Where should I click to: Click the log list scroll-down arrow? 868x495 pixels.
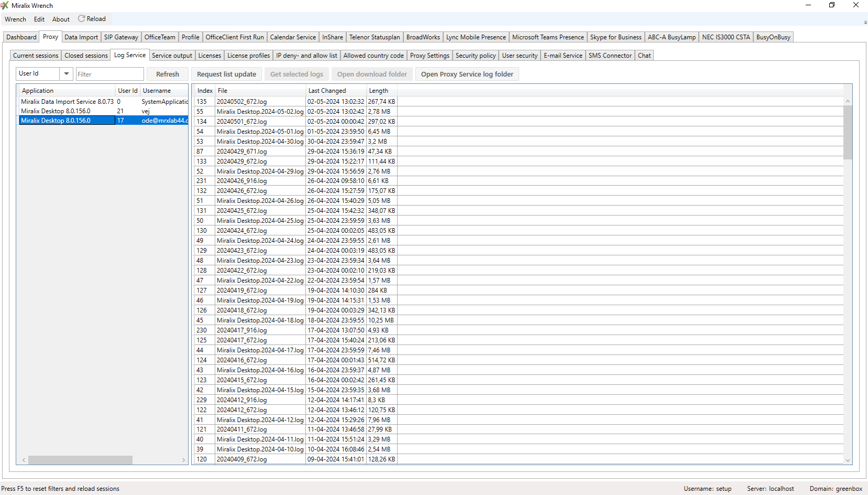[848, 460]
